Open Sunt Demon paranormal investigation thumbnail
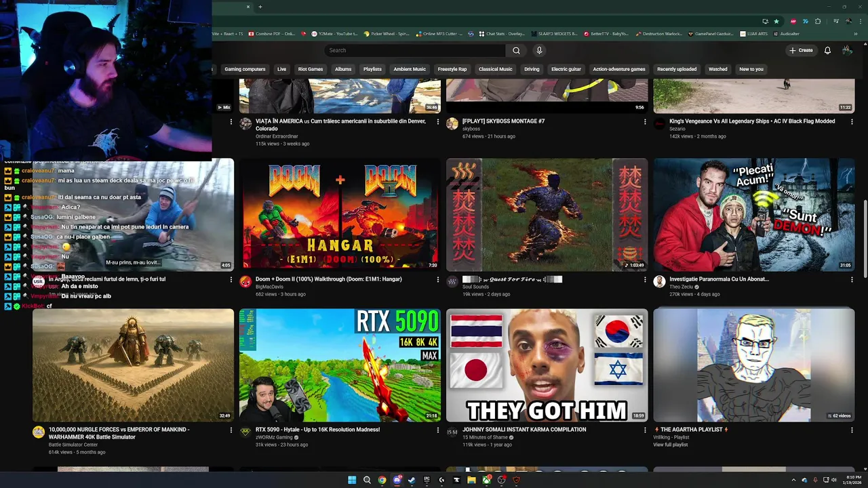 [x=753, y=214]
